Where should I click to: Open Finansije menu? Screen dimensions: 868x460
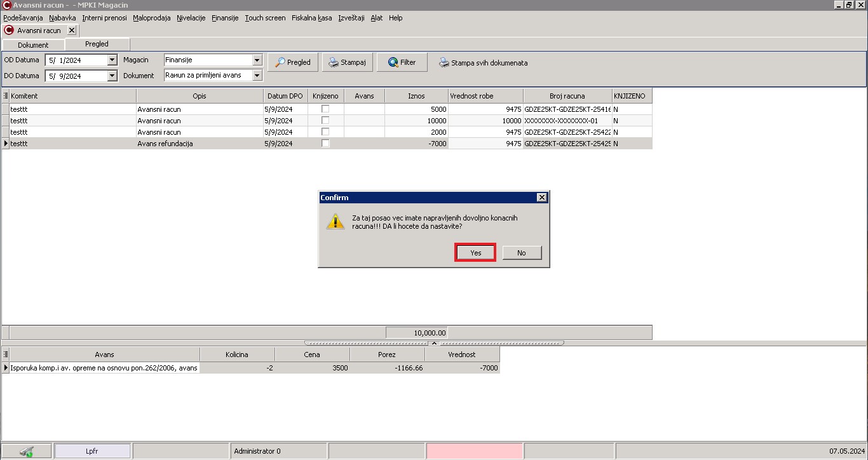click(x=225, y=18)
